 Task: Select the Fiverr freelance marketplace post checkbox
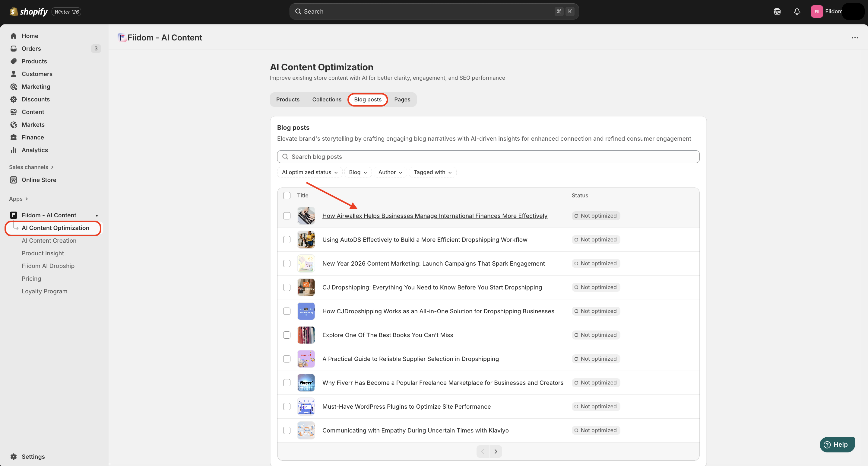287,383
